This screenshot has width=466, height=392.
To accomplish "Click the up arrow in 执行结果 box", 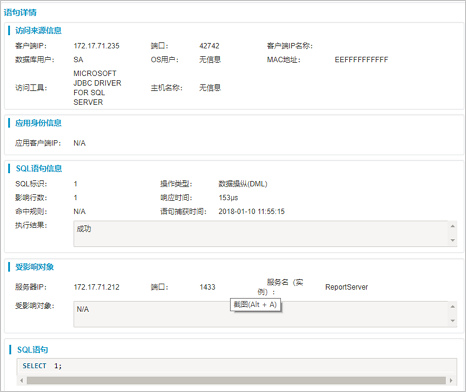I will (452, 226).
